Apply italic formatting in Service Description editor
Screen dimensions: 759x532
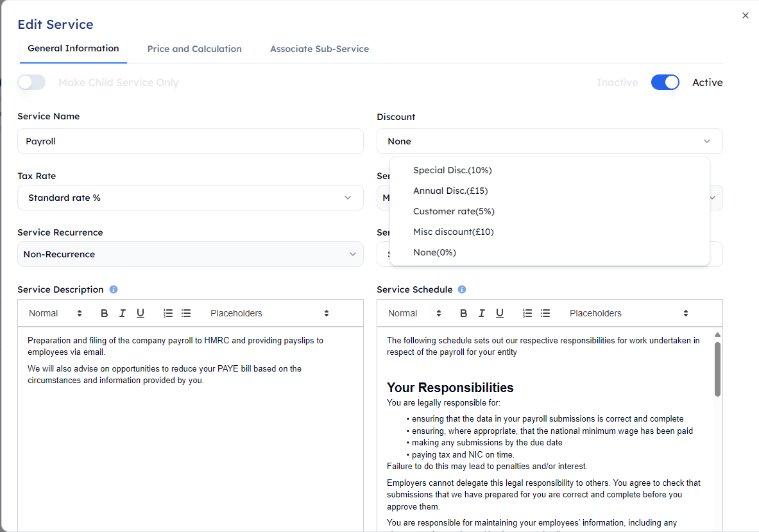pos(122,313)
